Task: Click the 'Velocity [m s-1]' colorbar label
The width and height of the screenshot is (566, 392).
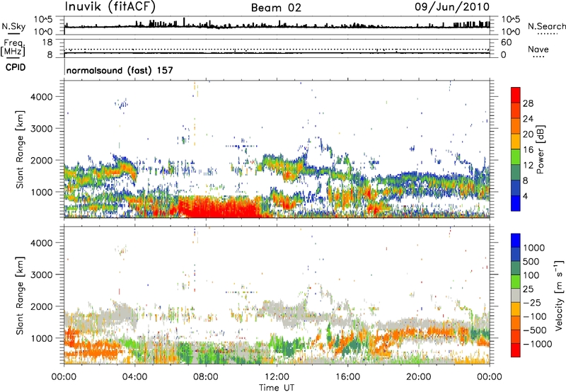Action: 559,296
